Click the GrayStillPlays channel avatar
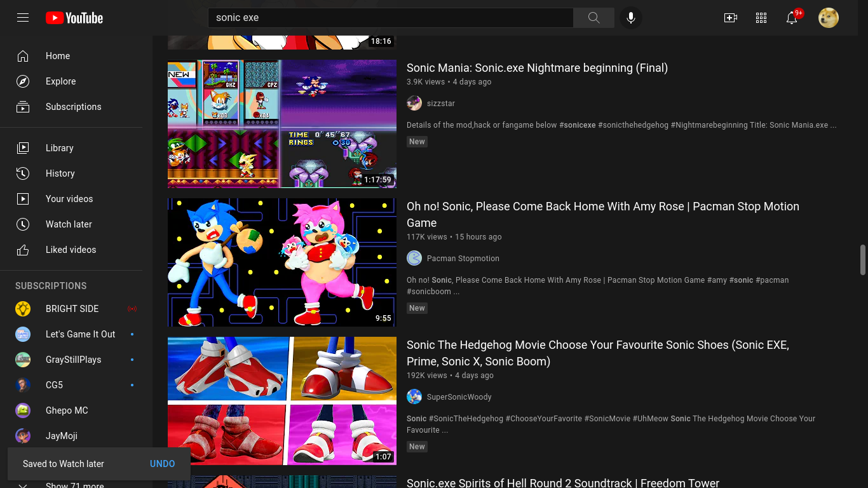868x488 pixels. [x=23, y=360]
